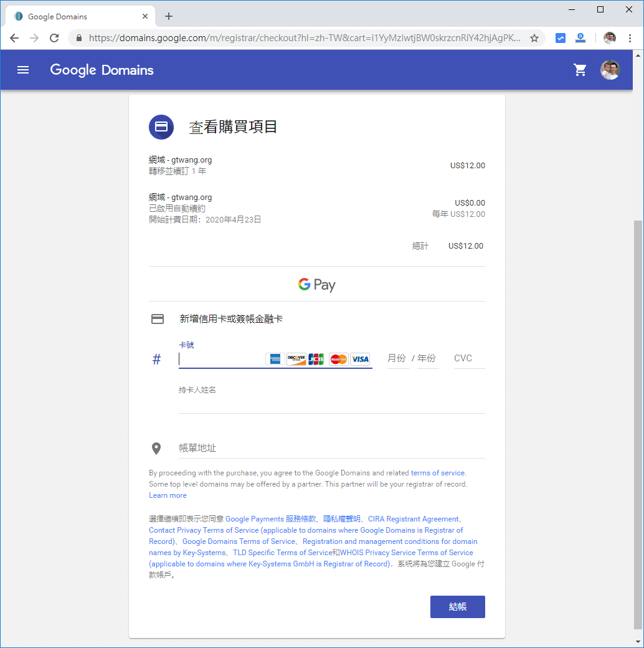Click the JCB card icon
The image size is (644, 648).
click(x=316, y=359)
